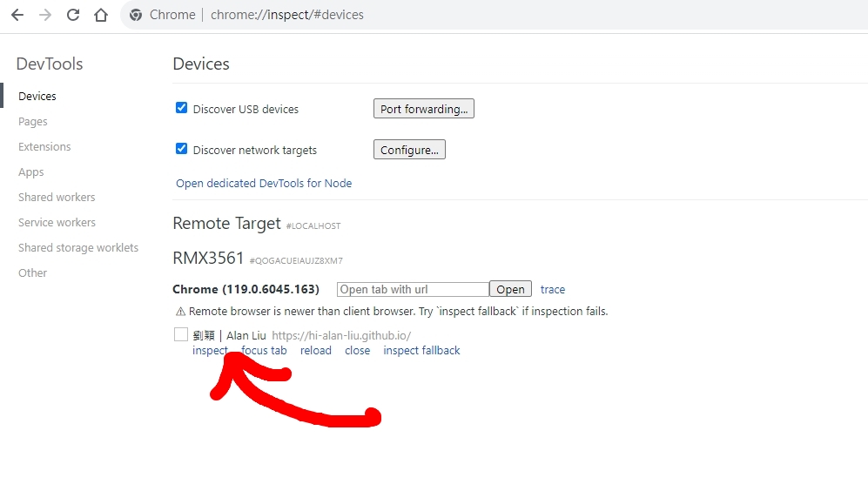Go back with the browser back arrow

click(x=17, y=15)
